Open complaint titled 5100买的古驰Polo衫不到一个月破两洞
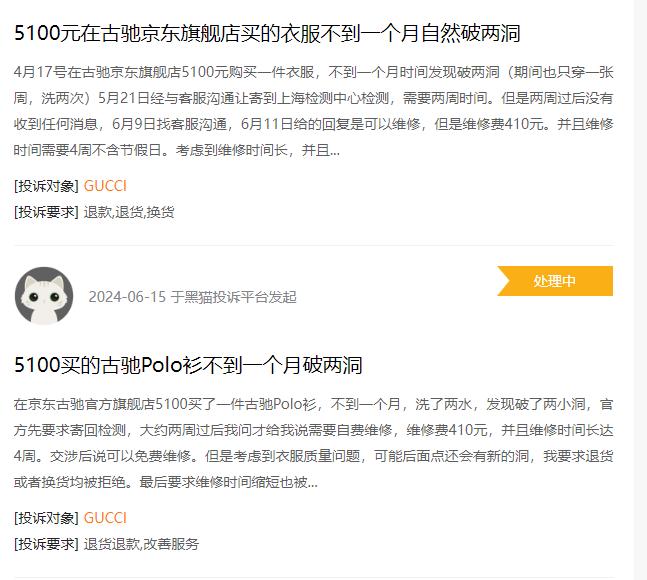 188,365
